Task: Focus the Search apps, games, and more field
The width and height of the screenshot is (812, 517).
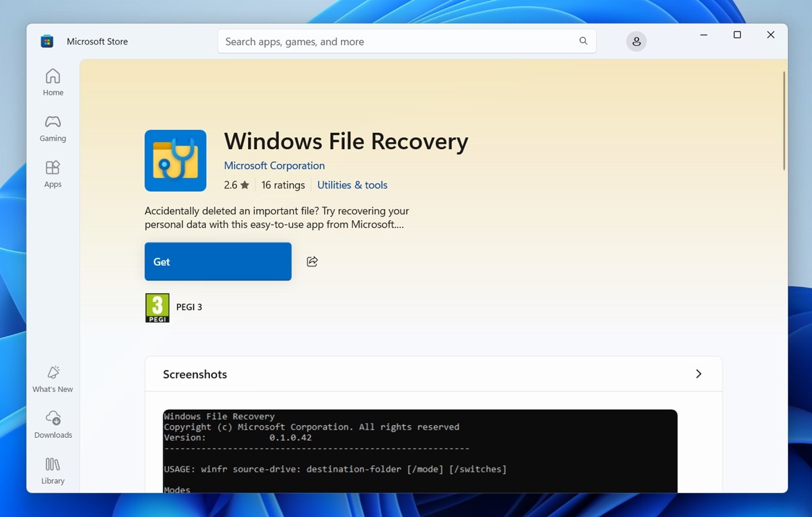Action: (396, 41)
